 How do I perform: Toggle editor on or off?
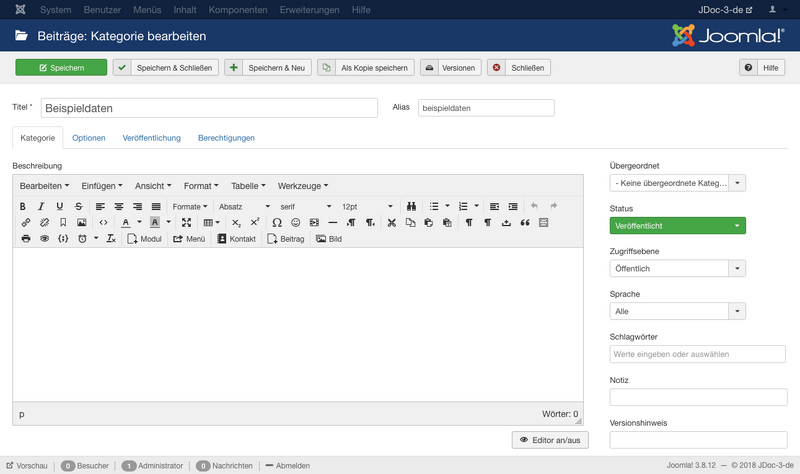tap(550, 440)
